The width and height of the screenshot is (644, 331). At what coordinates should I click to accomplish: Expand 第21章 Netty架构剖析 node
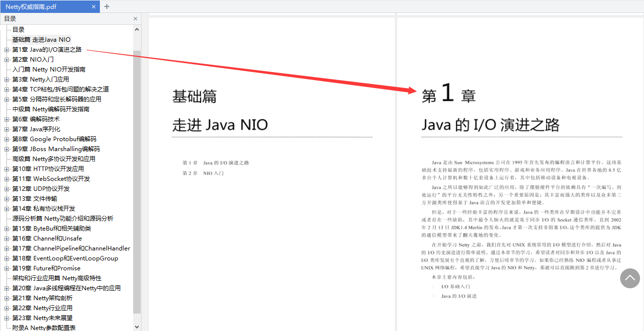click(x=6, y=298)
